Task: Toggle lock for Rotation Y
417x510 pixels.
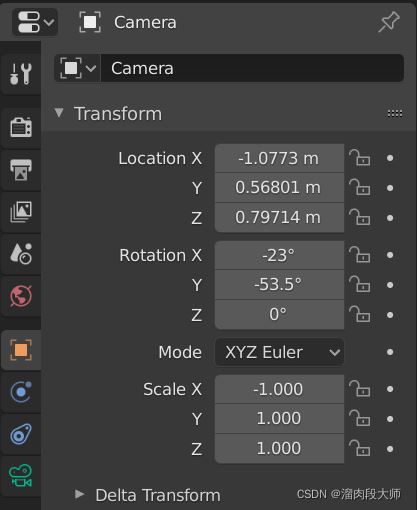Action: coord(359,284)
